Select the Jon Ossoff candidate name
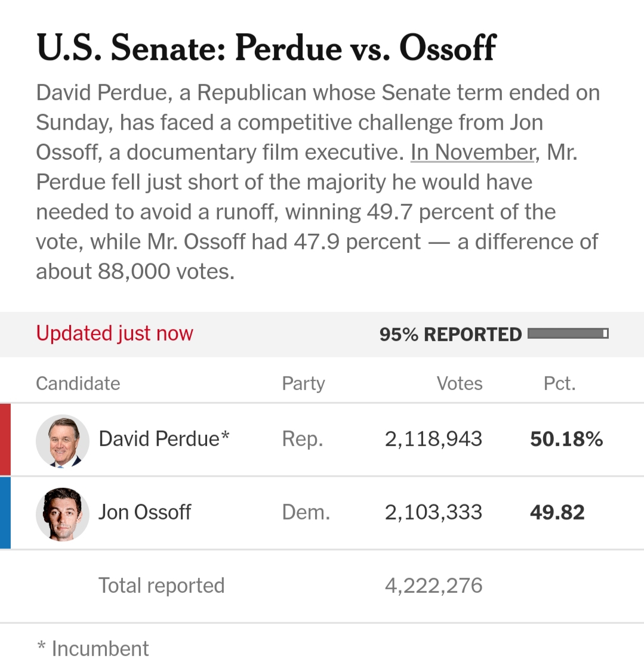 pos(144,512)
